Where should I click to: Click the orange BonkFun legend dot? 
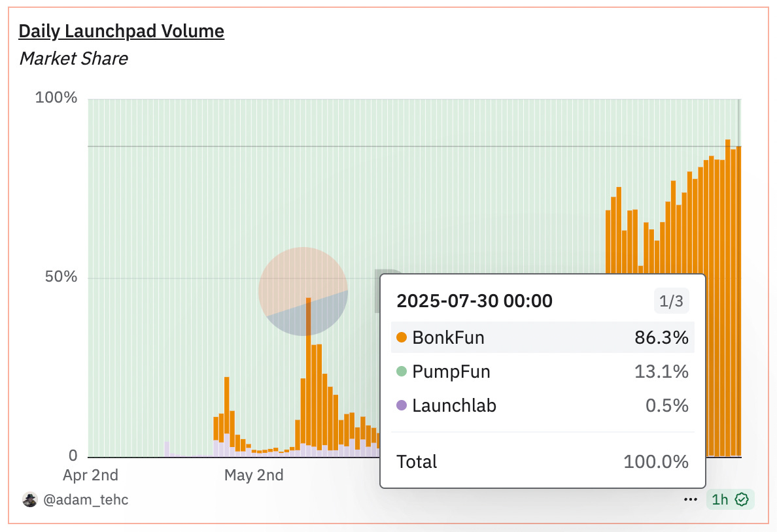[x=402, y=337]
